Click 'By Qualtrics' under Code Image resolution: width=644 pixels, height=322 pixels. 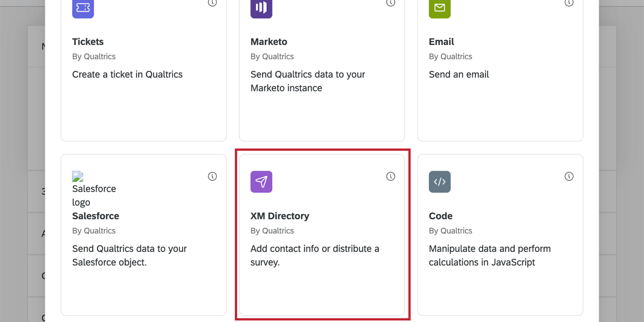[450, 231]
